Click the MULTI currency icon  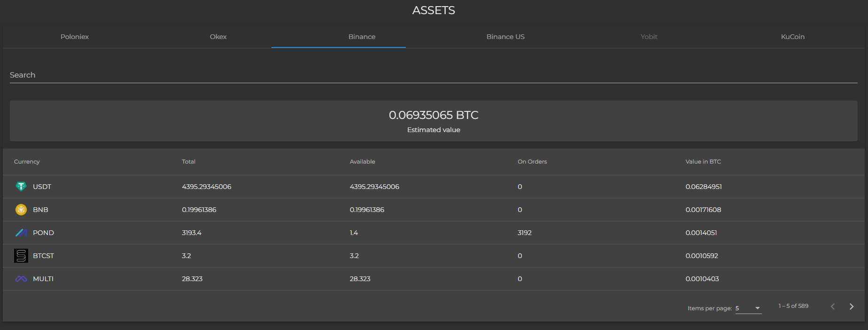point(21,279)
